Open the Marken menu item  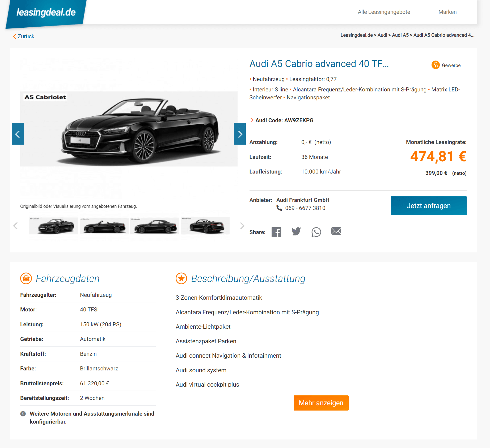coord(447,12)
